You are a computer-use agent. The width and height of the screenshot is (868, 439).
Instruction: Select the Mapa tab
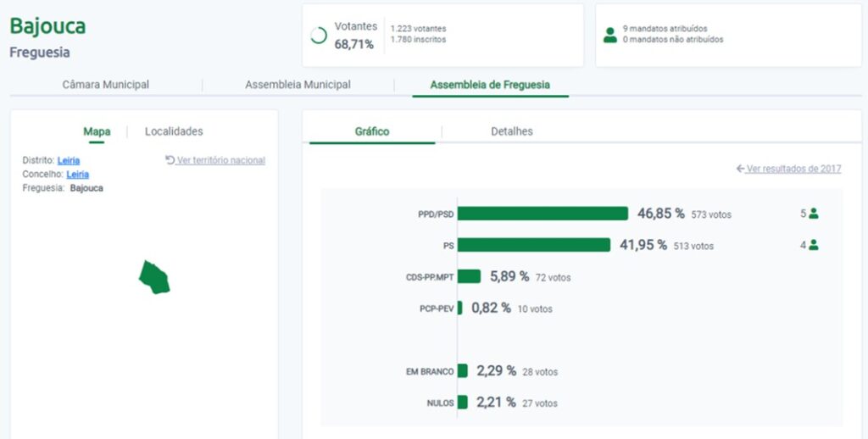pyautogui.click(x=97, y=131)
